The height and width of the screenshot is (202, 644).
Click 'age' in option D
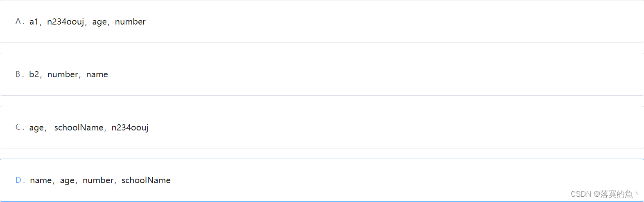tap(67, 181)
